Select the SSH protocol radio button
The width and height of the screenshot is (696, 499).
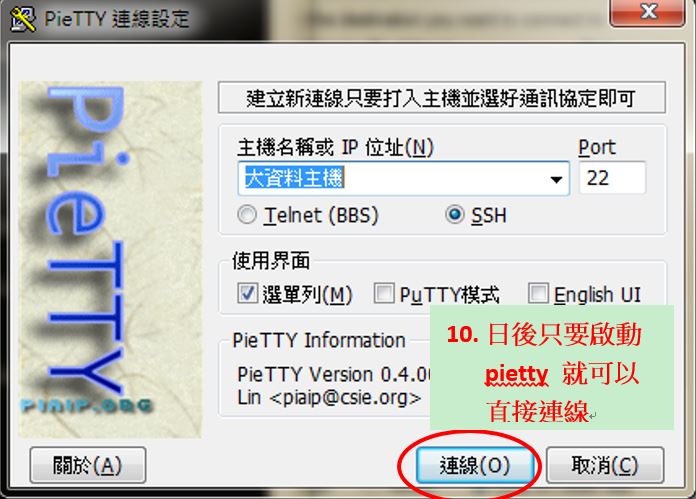pos(456,215)
